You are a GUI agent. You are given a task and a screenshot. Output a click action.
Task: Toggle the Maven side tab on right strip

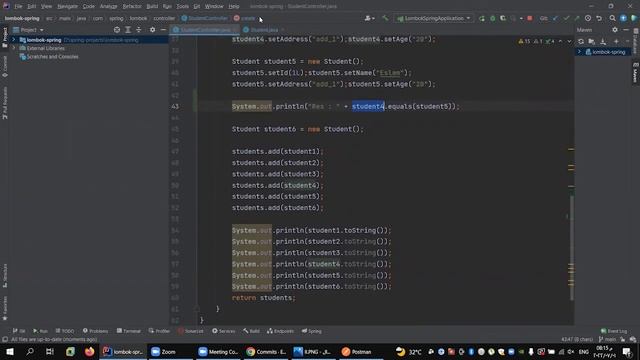(x=636, y=73)
